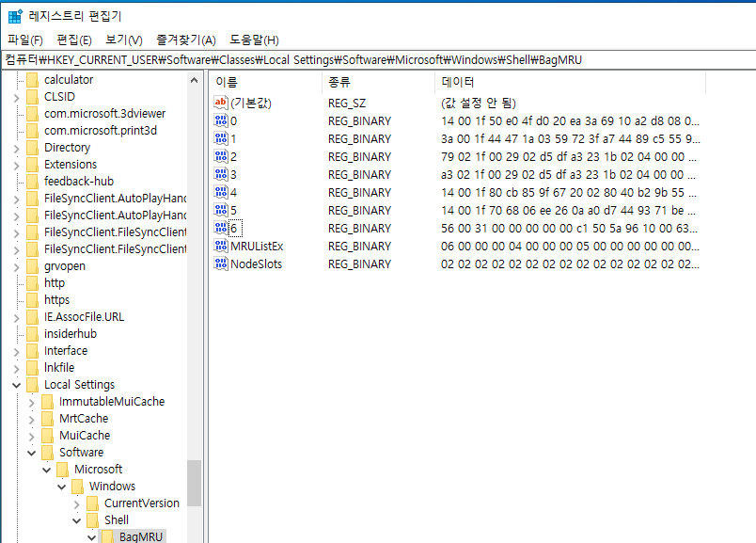Expand the Interface tree node
Image resolution: width=756 pixels, height=543 pixels.
point(16,351)
